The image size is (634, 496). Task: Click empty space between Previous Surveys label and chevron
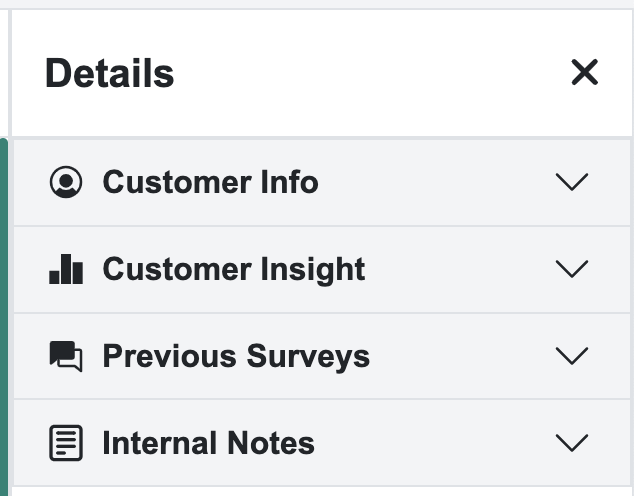click(x=463, y=356)
